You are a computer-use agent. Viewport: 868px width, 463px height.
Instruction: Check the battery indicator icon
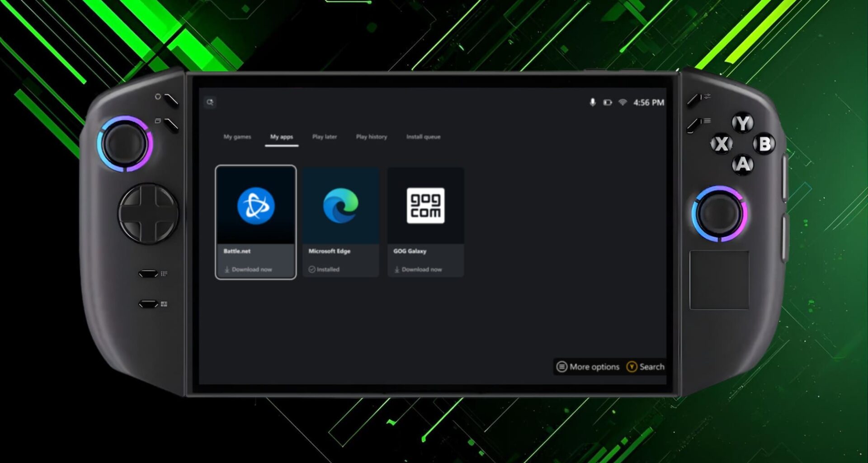pos(608,102)
